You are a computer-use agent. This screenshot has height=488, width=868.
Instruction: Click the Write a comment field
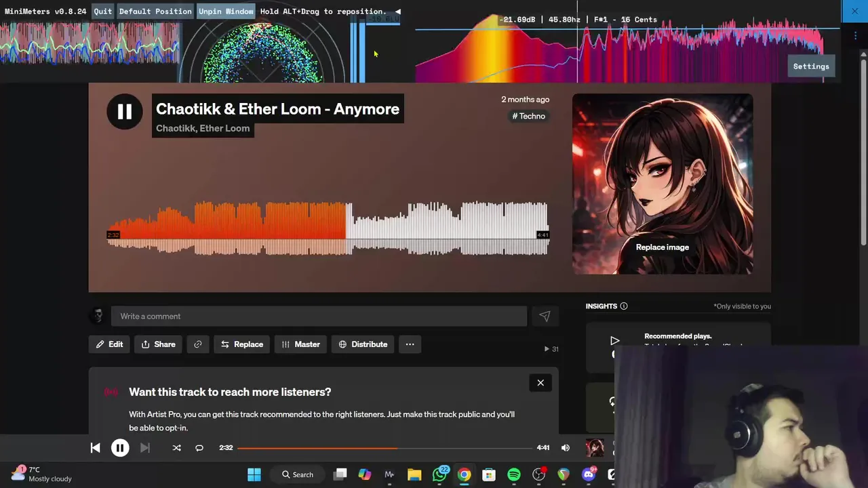tap(319, 317)
